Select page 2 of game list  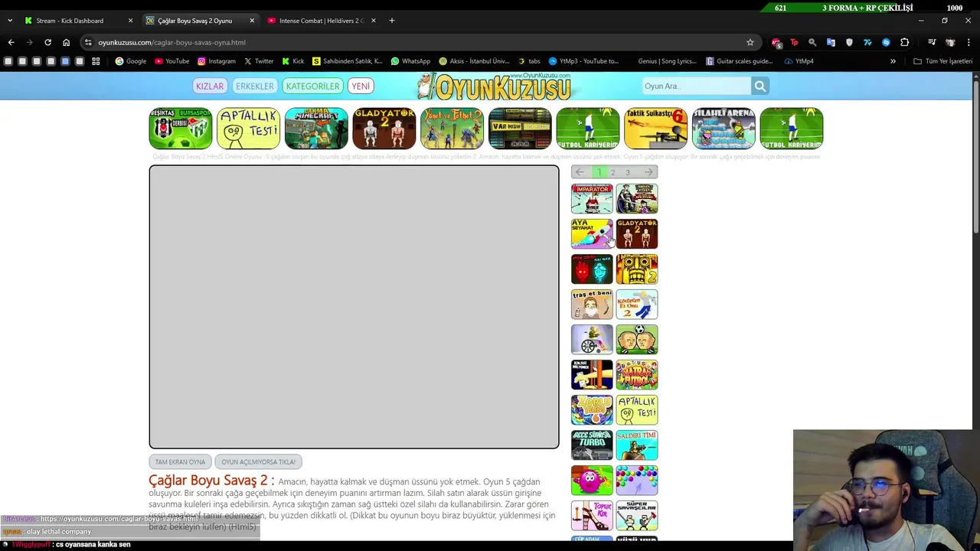[612, 172]
